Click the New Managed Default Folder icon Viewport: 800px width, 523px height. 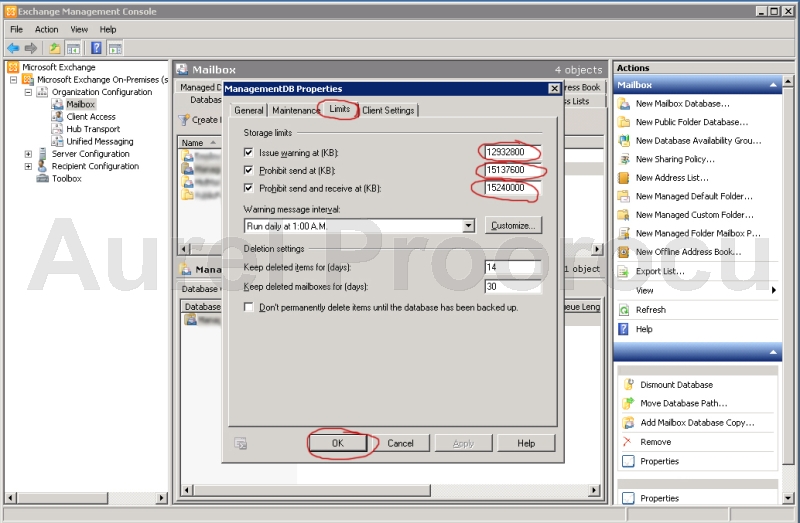click(623, 196)
